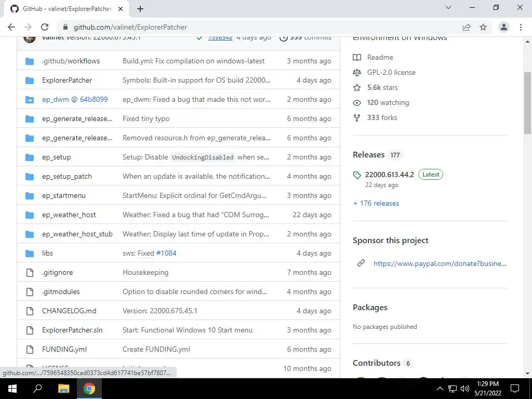The width and height of the screenshot is (532, 399).
Task: Open Windows taskbar search
Action: [x=37, y=389]
